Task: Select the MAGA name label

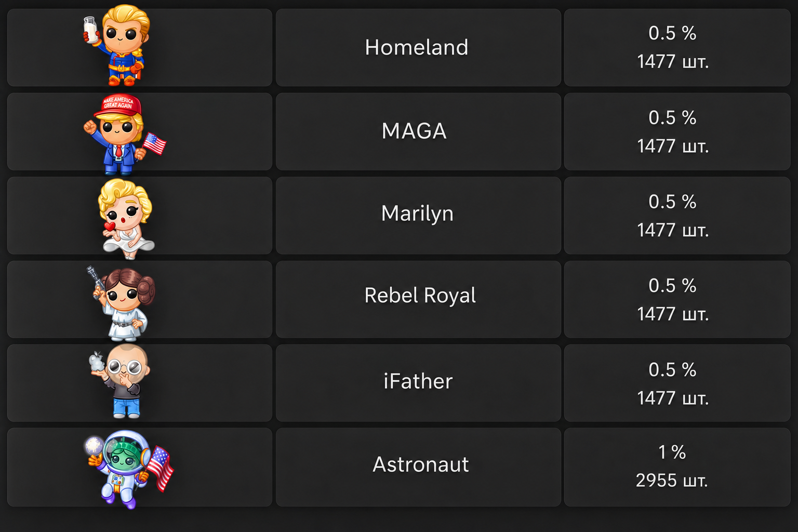Action: pos(414,131)
